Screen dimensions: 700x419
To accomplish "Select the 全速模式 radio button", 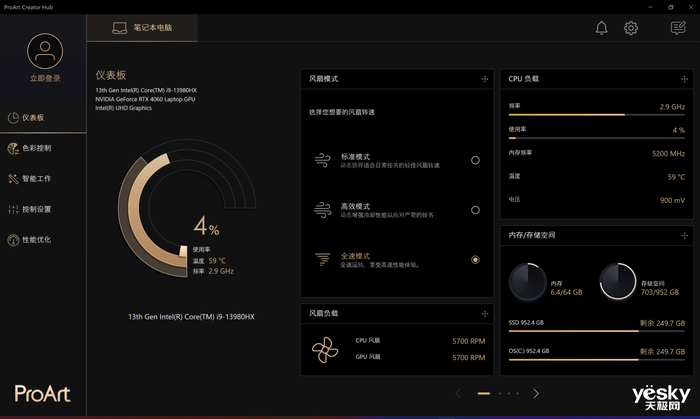I will click(475, 259).
